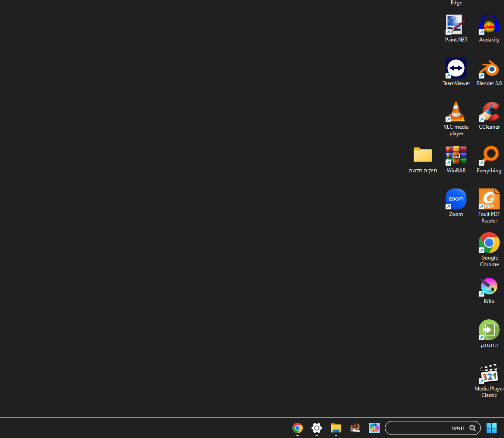The width and height of the screenshot is (504, 438).
Task: Launch Copilot from the taskbar
Action: [x=374, y=428]
